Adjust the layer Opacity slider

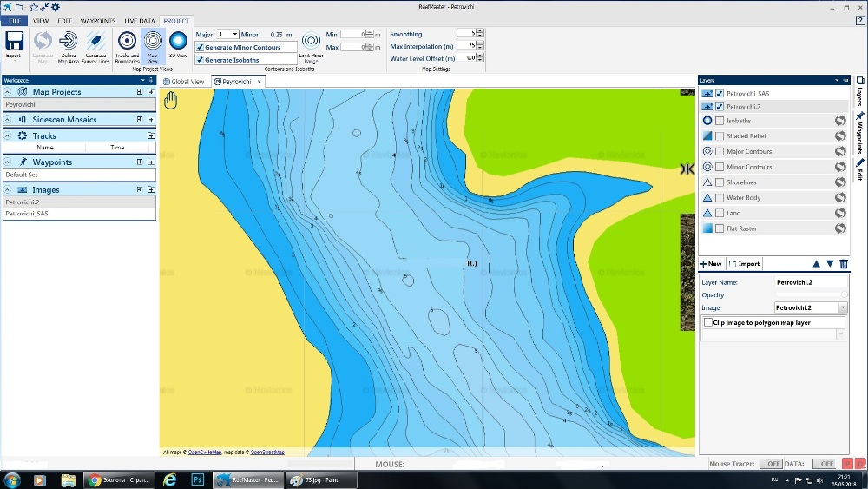click(x=845, y=295)
